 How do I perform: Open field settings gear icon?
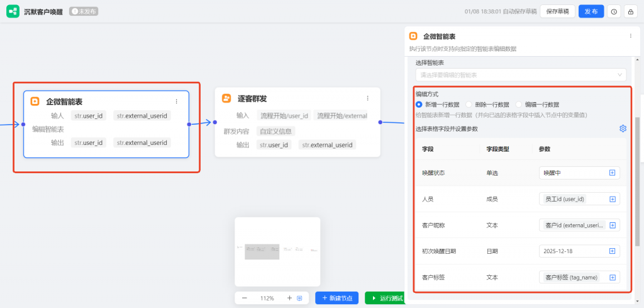(623, 128)
